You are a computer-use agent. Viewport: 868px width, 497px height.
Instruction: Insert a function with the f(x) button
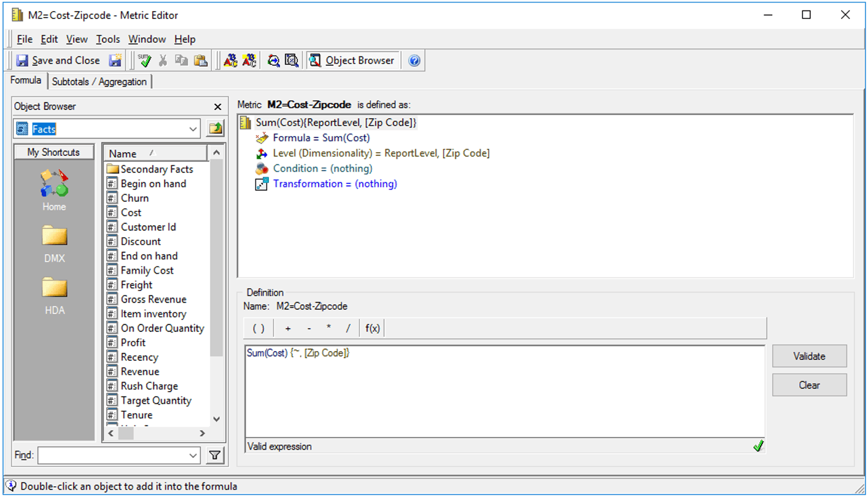pyautogui.click(x=372, y=328)
